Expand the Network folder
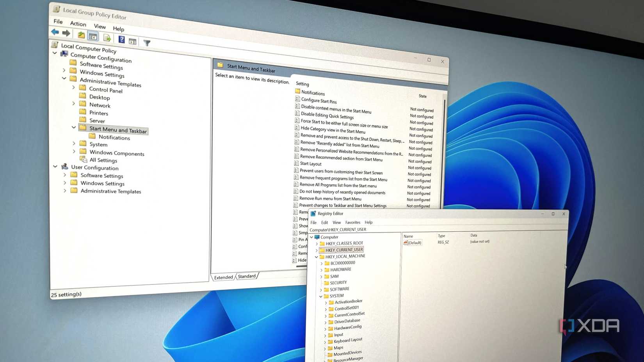Screen dimensions: 644x362 click(x=73, y=103)
